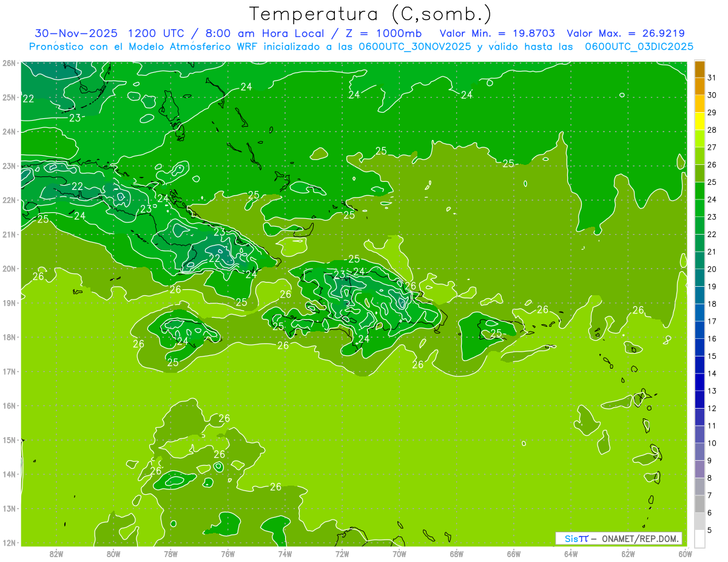Click the legend scale label '8'
The image size is (728, 562).
coord(709,478)
